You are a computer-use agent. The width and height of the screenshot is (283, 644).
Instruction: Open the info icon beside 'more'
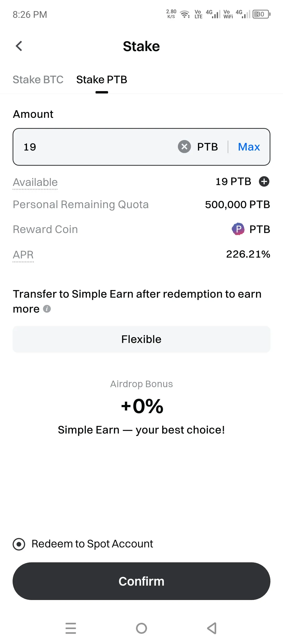(47, 309)
